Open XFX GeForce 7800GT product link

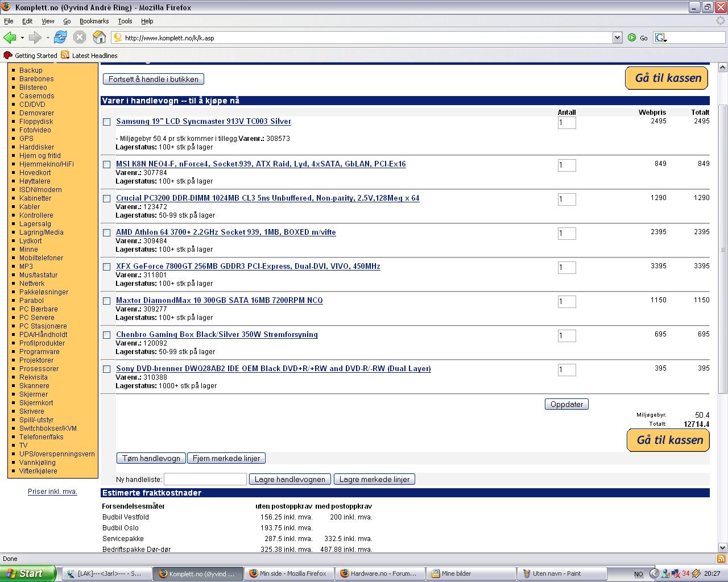click(x=248, y=266)
